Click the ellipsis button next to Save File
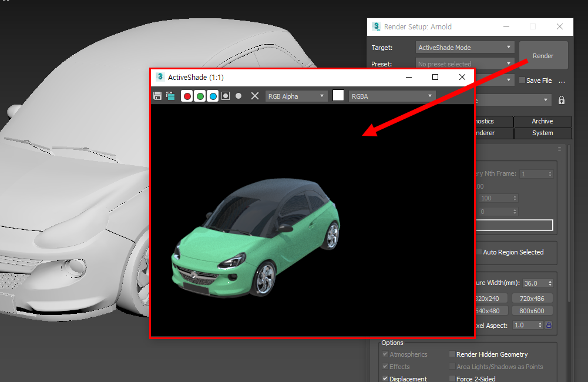 click(562, 81)
